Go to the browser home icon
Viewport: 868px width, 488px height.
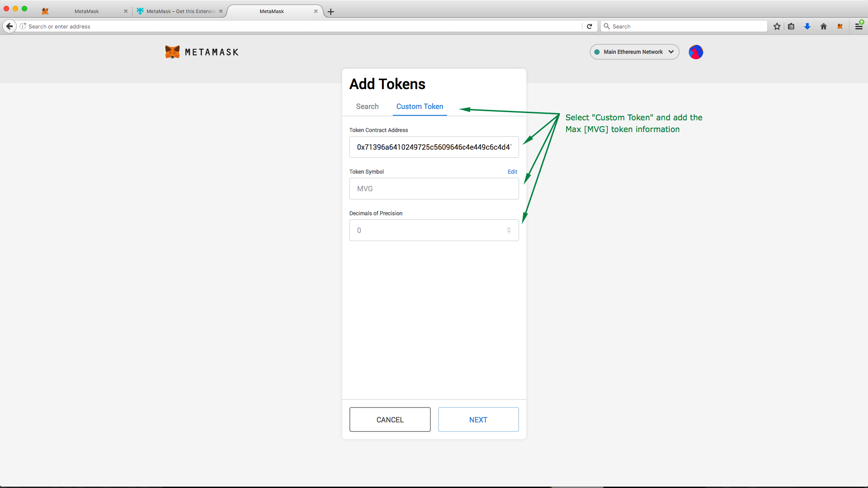click(824, 26)
